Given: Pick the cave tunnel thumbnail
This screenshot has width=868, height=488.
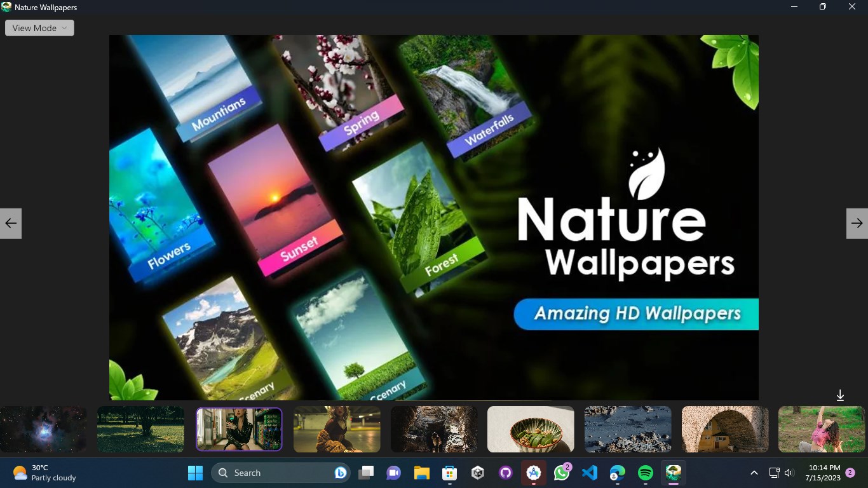Looking at the screenshot, I should [x=434, y=430].
